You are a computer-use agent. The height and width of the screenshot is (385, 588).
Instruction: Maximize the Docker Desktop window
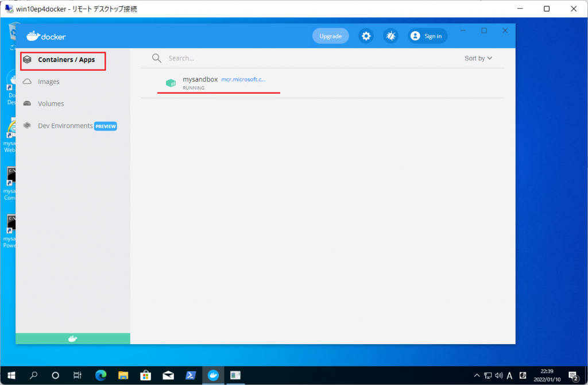[x=484, y=30]
